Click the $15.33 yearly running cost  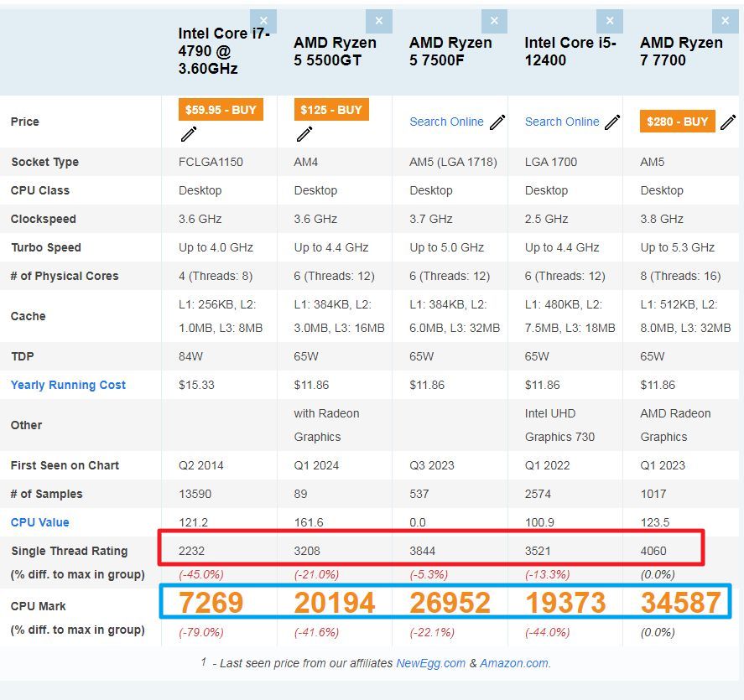[196, 385]
